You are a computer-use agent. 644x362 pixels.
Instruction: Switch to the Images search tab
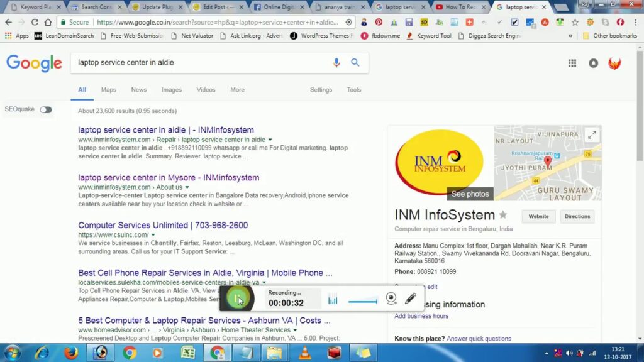171,89
